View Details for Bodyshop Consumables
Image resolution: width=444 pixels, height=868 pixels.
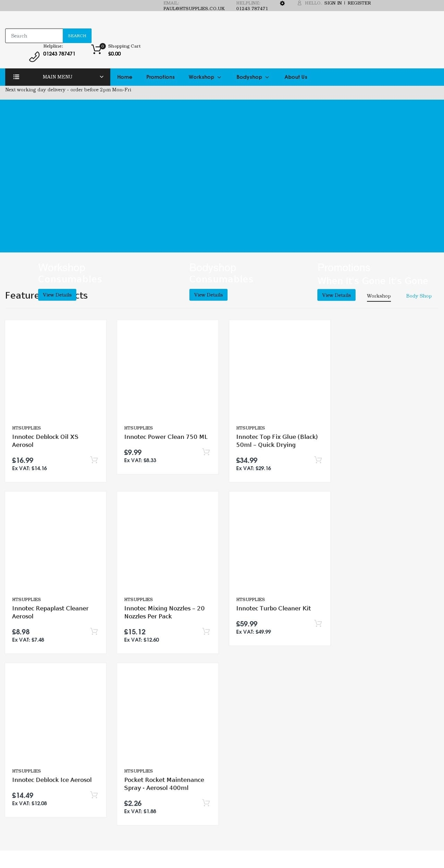coord(208,295)
